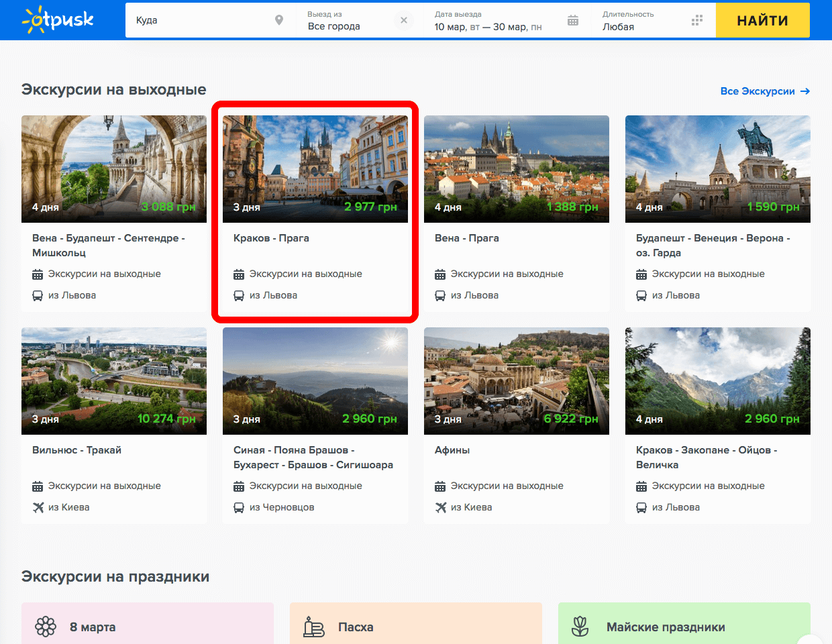Image resolution: width=832 pixels, height=644 pixels.
Task: Click the Easter cake icon on Пасха tile
Action: [314, 627]
